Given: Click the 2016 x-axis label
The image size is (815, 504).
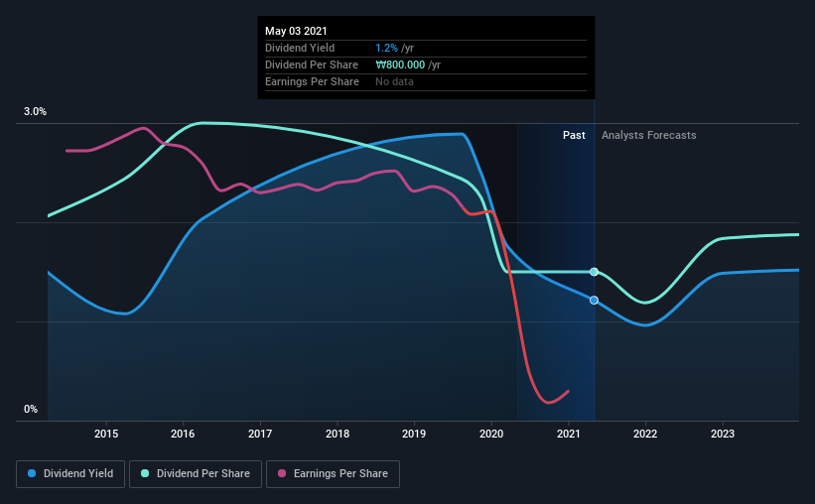Looking at the screenshot, I should point(183,434).
